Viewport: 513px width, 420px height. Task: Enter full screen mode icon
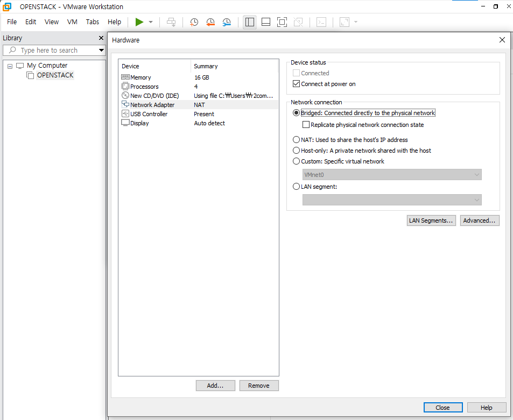282,22
